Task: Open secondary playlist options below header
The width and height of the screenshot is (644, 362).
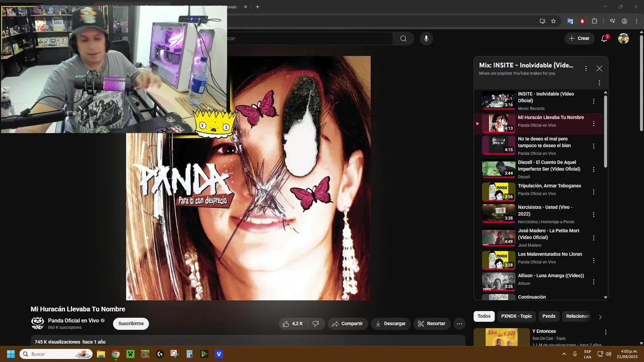Action: pyautogui.click(x=599, y=83)
